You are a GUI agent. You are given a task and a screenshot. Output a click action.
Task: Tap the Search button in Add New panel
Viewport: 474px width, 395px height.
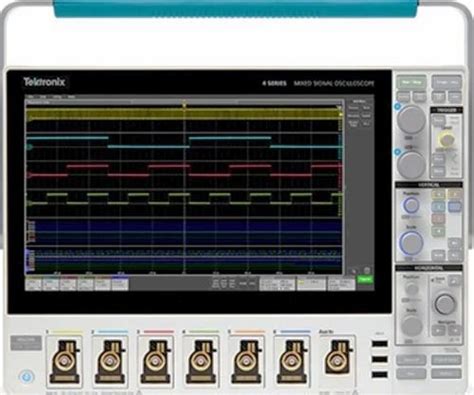tap(366, 116)
